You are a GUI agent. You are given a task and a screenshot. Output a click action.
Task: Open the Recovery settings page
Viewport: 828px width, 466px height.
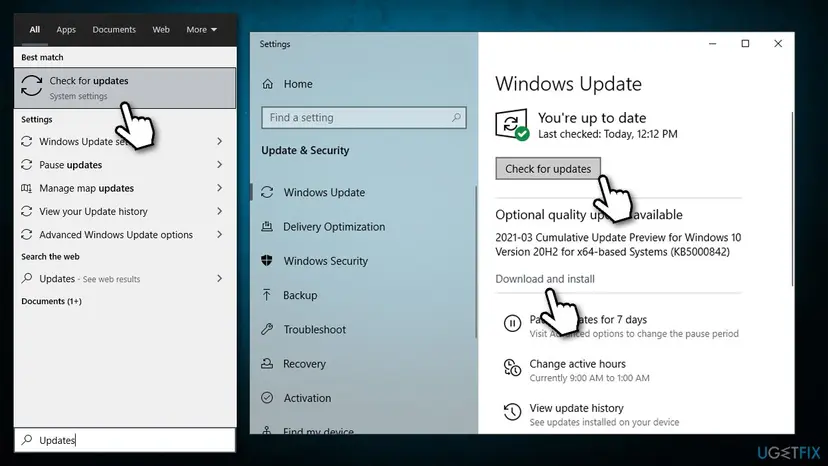304,364
